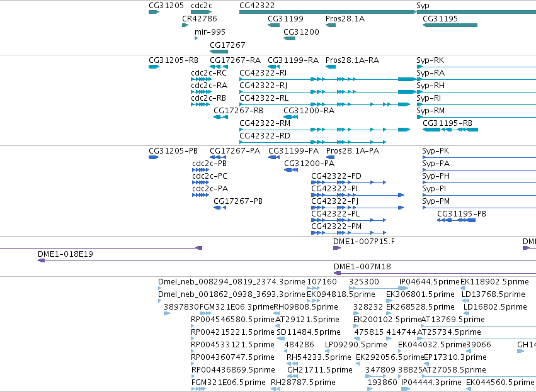Select the CG31195 gene bar

(450, 25)
